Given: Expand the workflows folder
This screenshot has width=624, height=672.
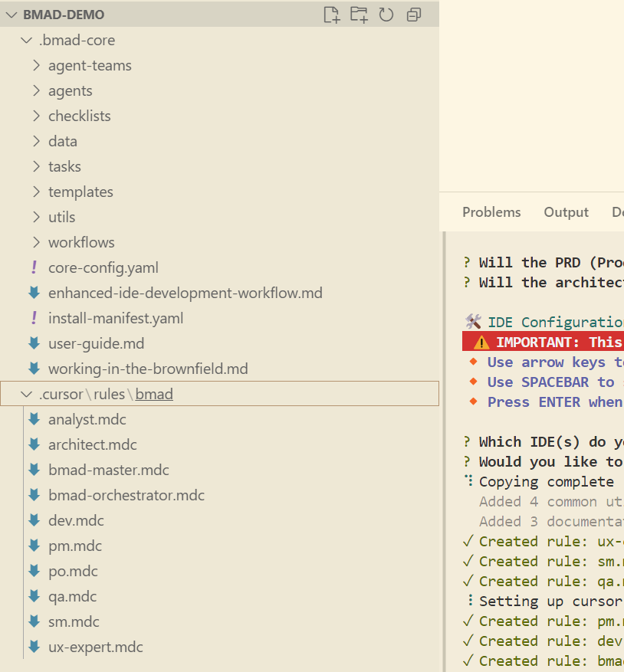Looking at the screenshot, I should 81,242.
